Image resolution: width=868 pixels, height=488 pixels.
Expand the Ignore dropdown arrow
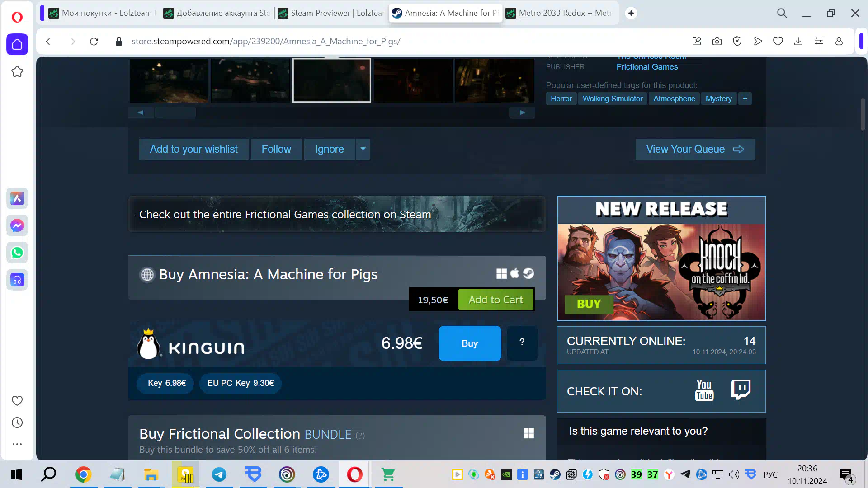pos(363,149)
